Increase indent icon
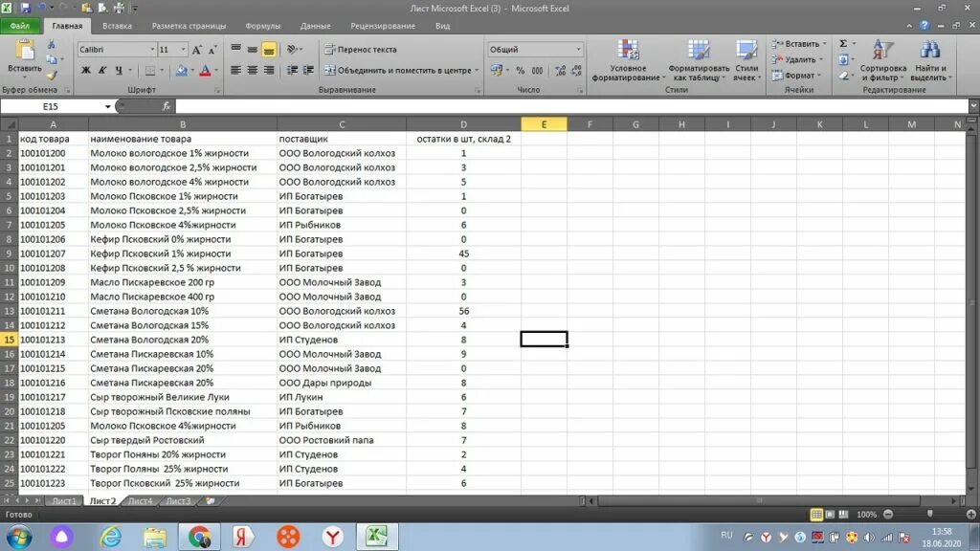This screenshot has width=980, height=551. (x=308, y=71)
